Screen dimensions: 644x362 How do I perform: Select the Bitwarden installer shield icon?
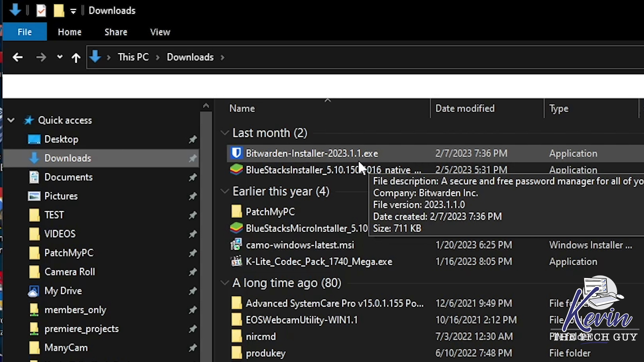pos(236,153)
